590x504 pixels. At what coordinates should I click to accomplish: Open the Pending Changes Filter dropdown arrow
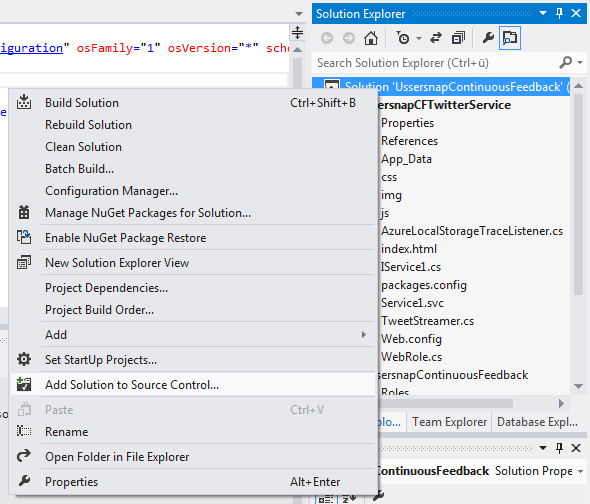click(419, 38)
